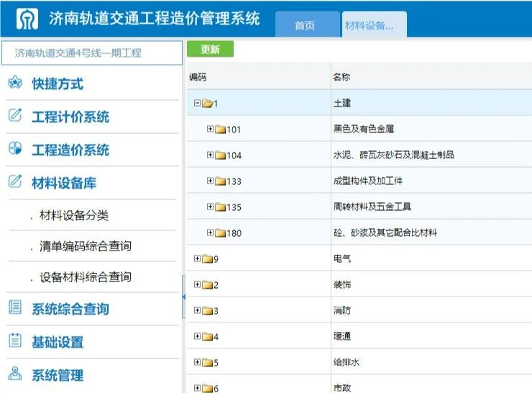Open 清单编码综合查询 submenu link
This screenshot has height=393, width=532.
[x=86, y=246]
